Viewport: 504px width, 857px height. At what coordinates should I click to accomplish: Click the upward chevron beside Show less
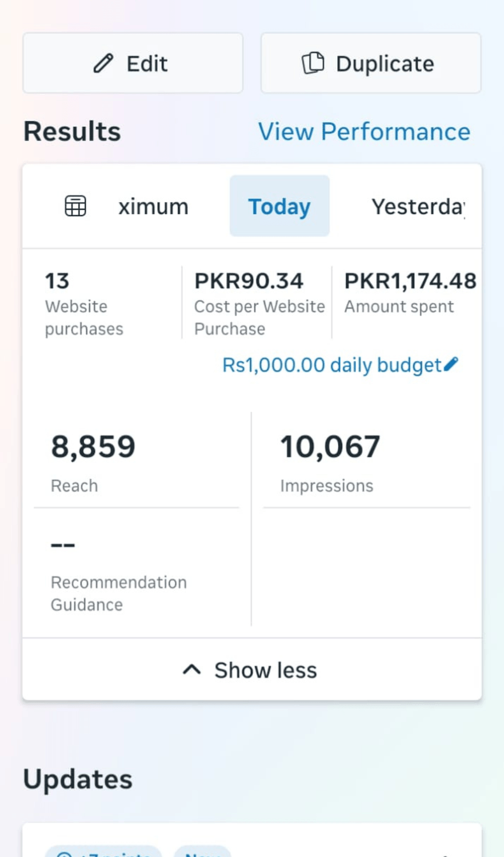point(191,670)
